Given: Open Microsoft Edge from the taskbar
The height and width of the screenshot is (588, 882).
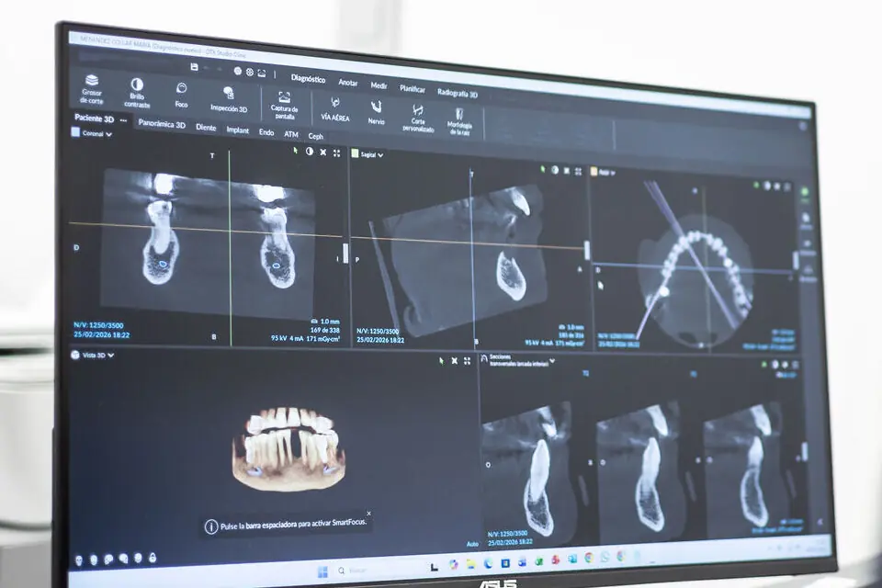Looking at the screenshot, I should (488, 564).
